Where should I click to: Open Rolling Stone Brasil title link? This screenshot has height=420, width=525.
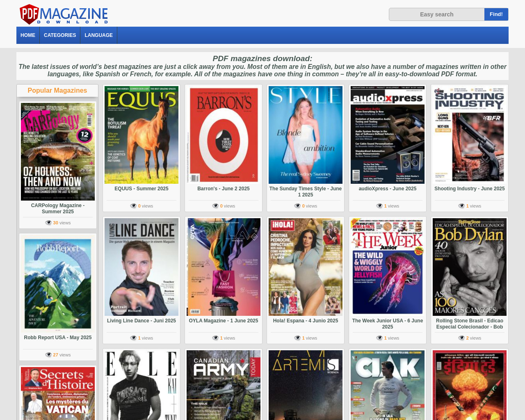pos(470,324)
